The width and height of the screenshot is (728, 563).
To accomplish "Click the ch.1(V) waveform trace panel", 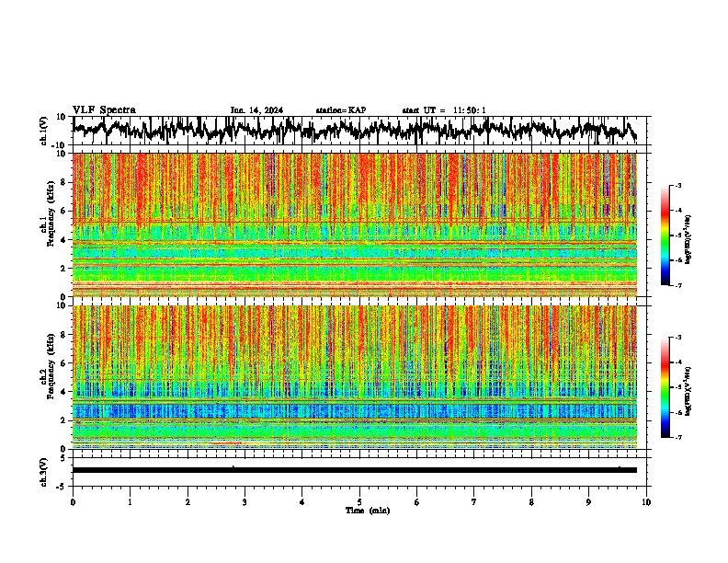I will coord(361,131).
